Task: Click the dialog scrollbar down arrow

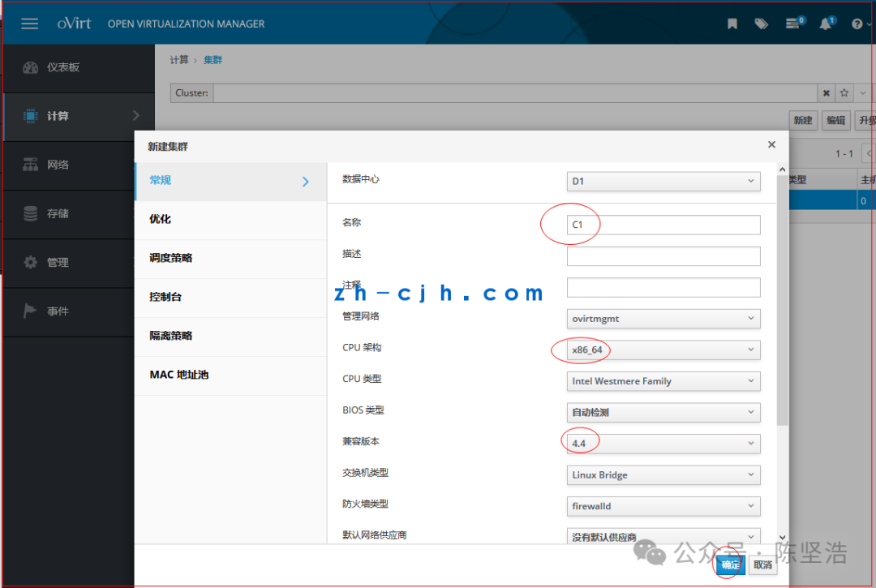Action: point(782,537)
